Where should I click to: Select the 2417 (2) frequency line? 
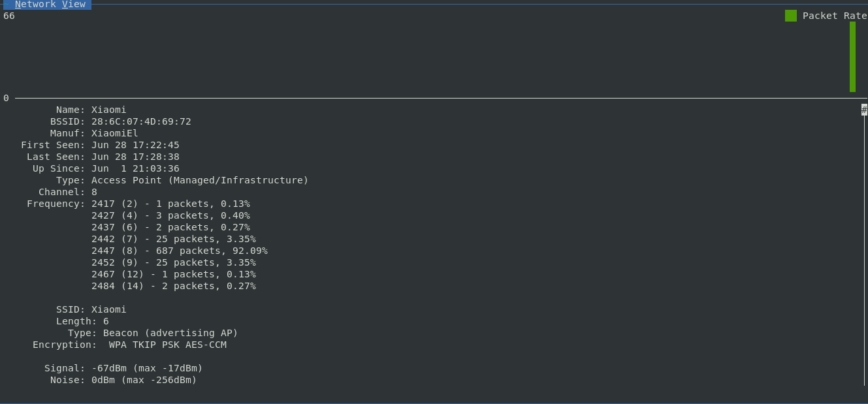coord(170,204)
